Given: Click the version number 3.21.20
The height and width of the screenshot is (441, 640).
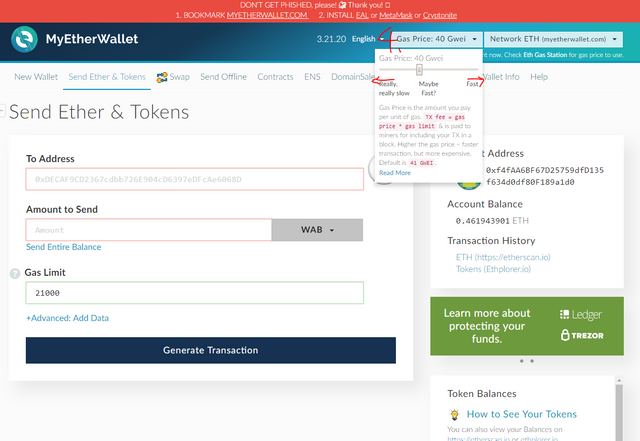Looking at the screenshot, I should (x=331, y=39).
